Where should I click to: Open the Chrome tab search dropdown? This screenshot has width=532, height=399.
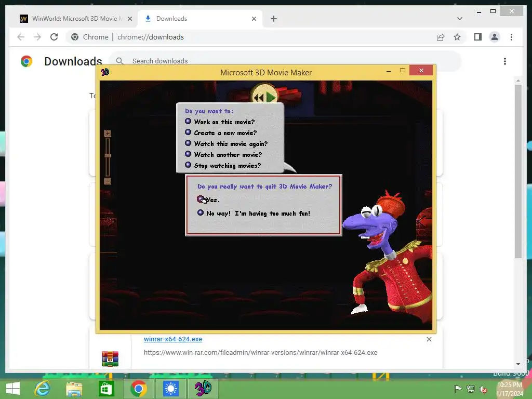(460, 19)
